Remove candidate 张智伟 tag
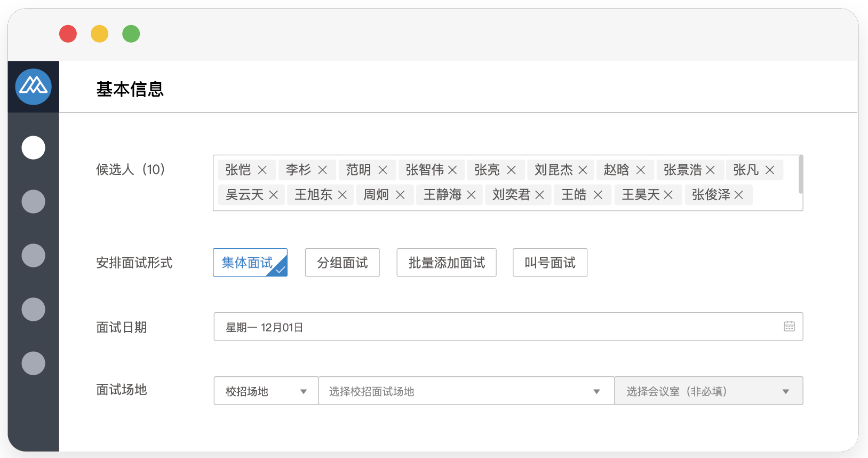 point(452,170)
